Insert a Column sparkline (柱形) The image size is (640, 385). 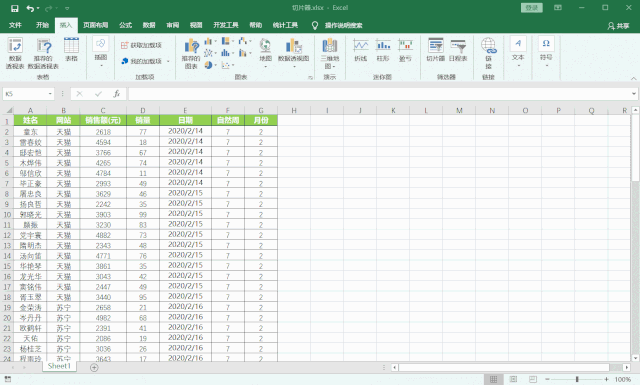point(383,50)
